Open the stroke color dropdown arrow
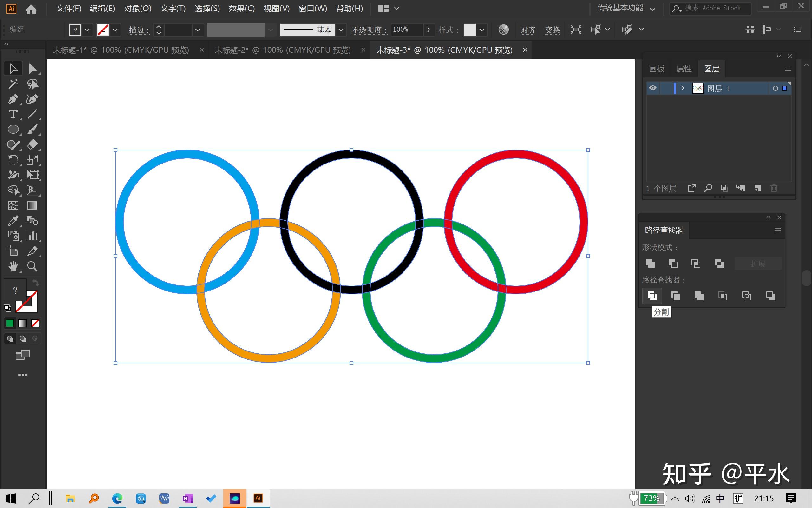Screen dimensions: 812x508 [x=115, y=30]
